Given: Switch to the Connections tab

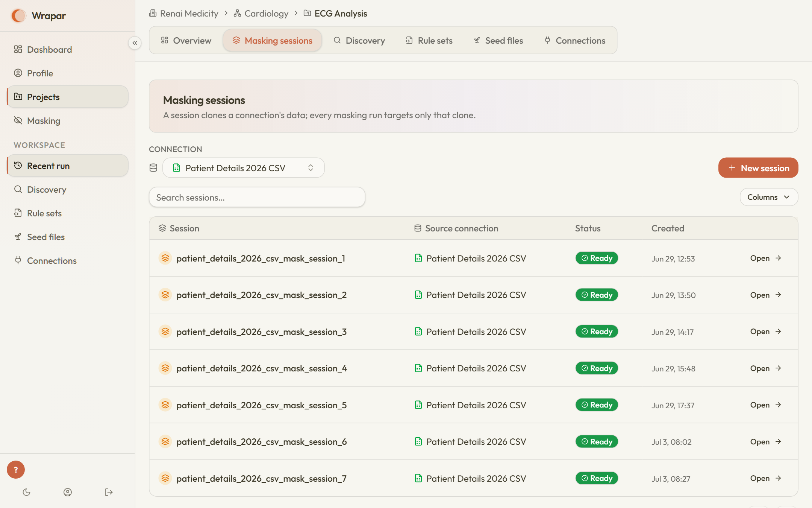Looking at the screenshot, I should tap(575, 40).
